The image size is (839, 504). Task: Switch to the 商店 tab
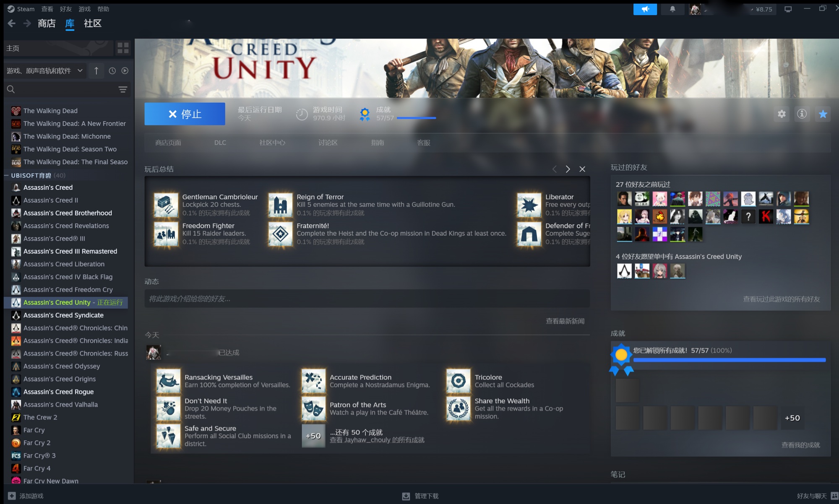pyautogui.click(x=47, y=23)
